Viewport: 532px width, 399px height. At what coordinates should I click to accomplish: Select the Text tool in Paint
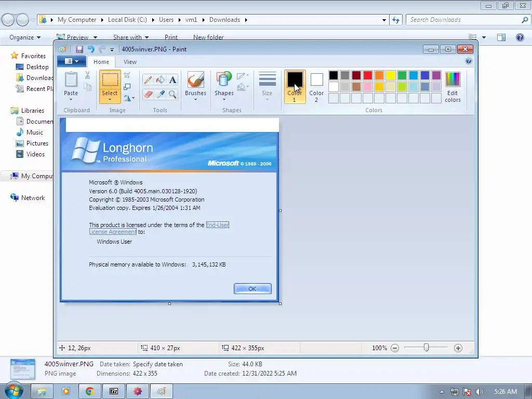(172, 79)
